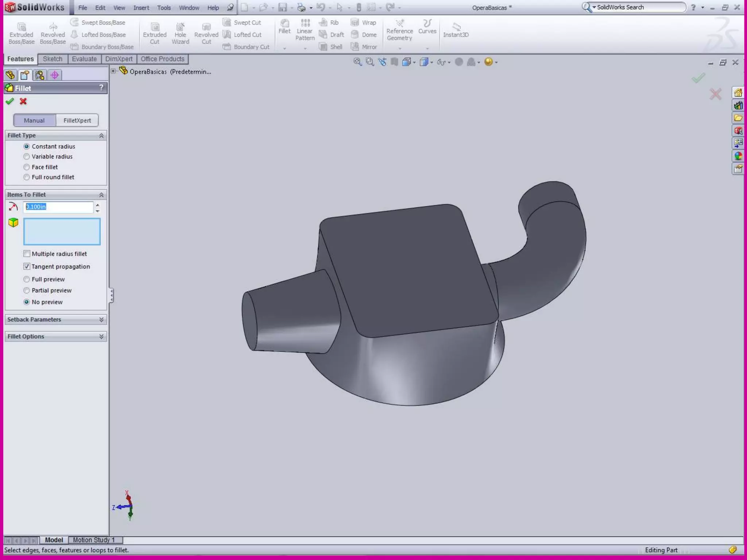Image resolution: width=747 pixels, height=560 pixels.
Task: Switch to the Sketch tab
Action: (53, 59)
